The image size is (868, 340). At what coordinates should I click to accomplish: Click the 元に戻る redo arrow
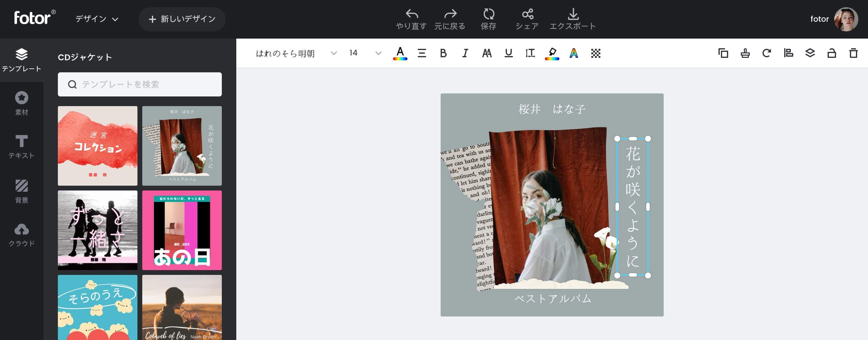(x=450, y=19)
